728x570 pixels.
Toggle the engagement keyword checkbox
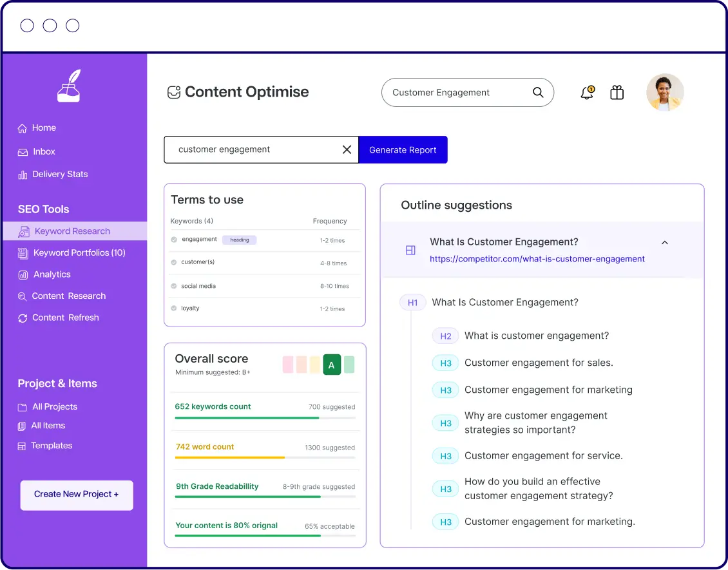173,239
